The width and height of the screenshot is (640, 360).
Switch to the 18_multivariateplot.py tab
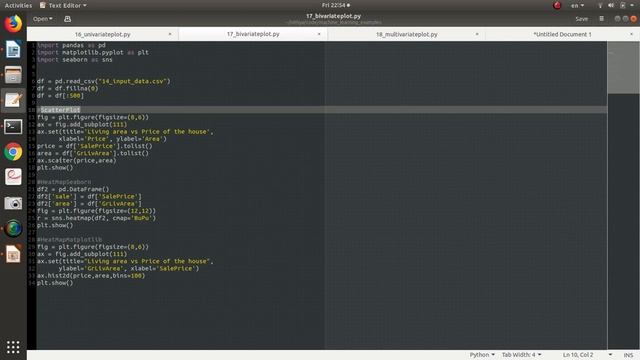click(x=407, y=34)
